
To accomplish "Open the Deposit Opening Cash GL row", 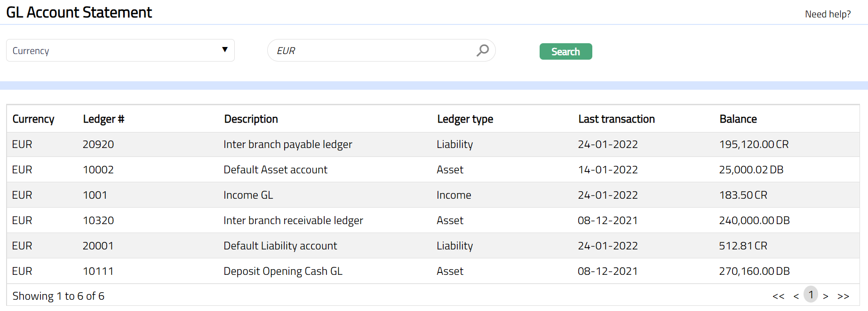I will [x=283, y=272].
